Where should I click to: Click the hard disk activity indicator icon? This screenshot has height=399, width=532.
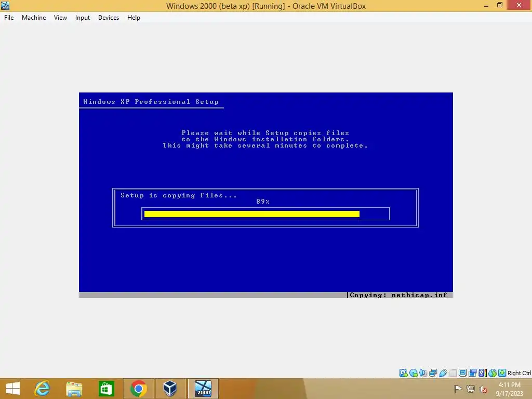403,373
